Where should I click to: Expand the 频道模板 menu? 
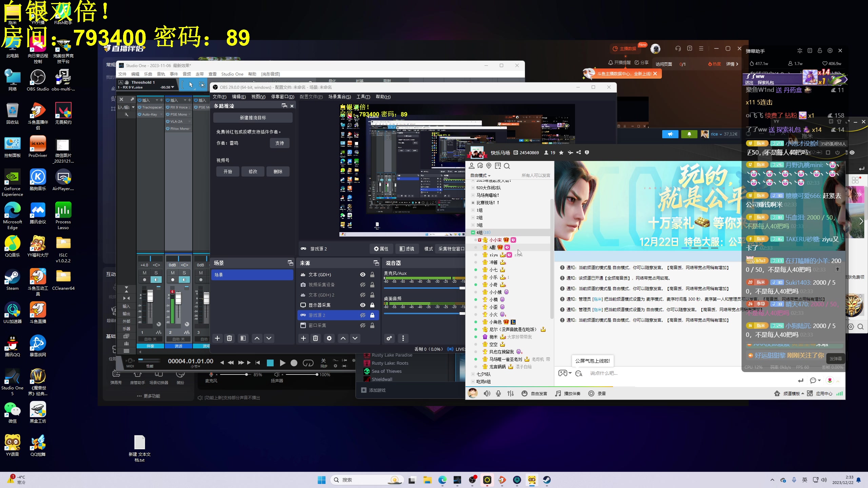pos(793,393)
